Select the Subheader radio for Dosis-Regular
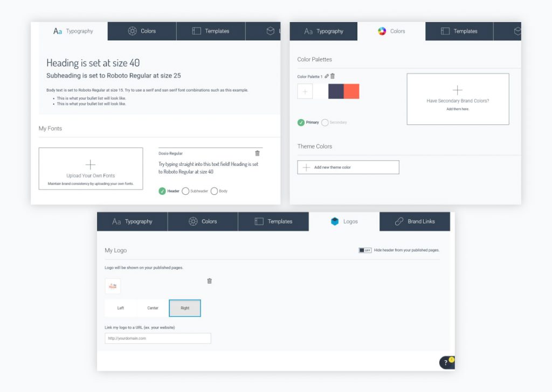 pyautogui.click(x=185, y=191)
